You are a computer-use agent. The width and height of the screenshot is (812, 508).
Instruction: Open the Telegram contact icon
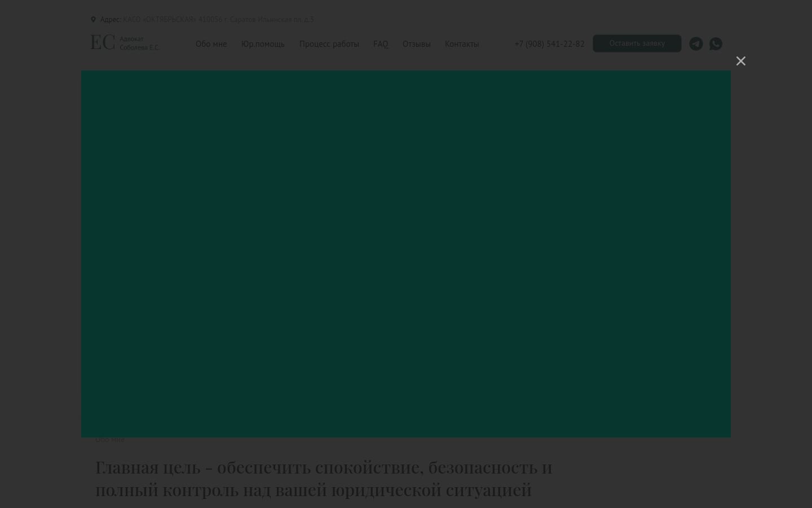(x=696, y=43)
